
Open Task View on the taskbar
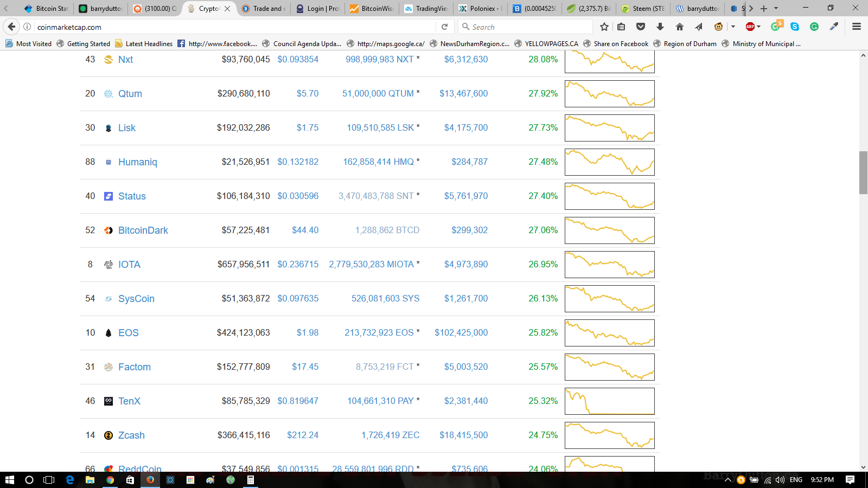click(x=49, y=480)
